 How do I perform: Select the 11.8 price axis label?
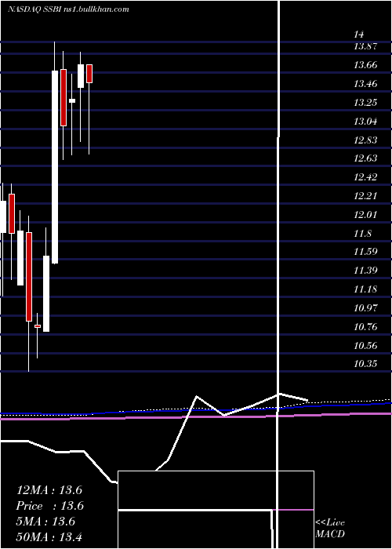362,234
